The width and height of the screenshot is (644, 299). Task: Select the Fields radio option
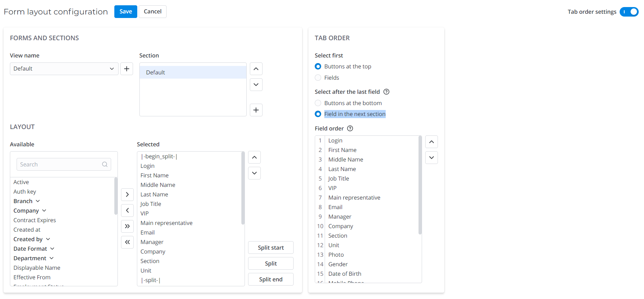pos(318,78)
